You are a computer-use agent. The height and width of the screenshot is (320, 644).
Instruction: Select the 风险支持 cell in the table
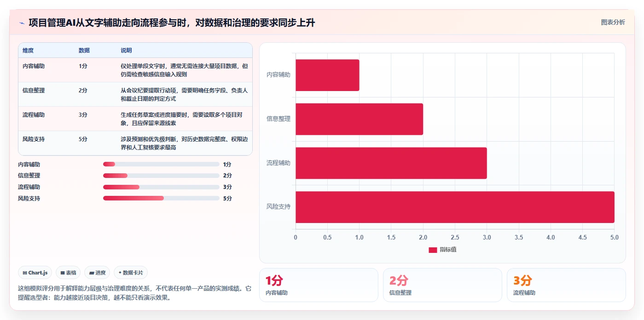tap(34, 139)
